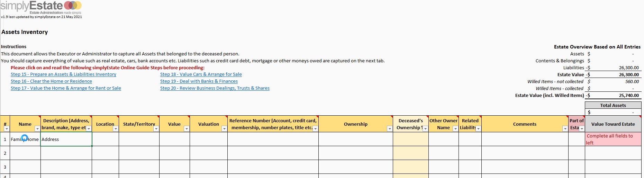The image size is (644, 178).
Task: Select the Description cell in row 2
Action: (x=66, y=153)
